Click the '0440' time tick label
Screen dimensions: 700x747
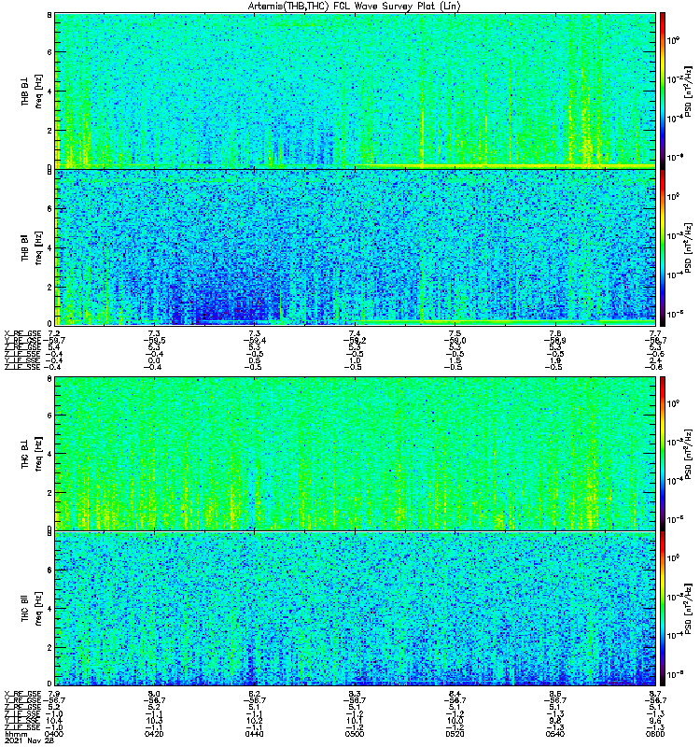[x=254, y=734]
